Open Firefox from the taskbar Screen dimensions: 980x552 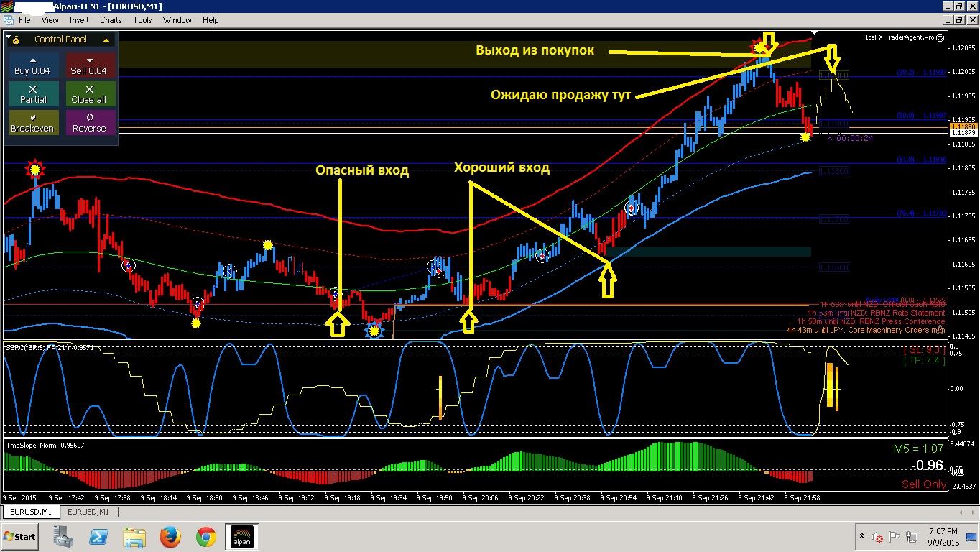click(170, 536)
